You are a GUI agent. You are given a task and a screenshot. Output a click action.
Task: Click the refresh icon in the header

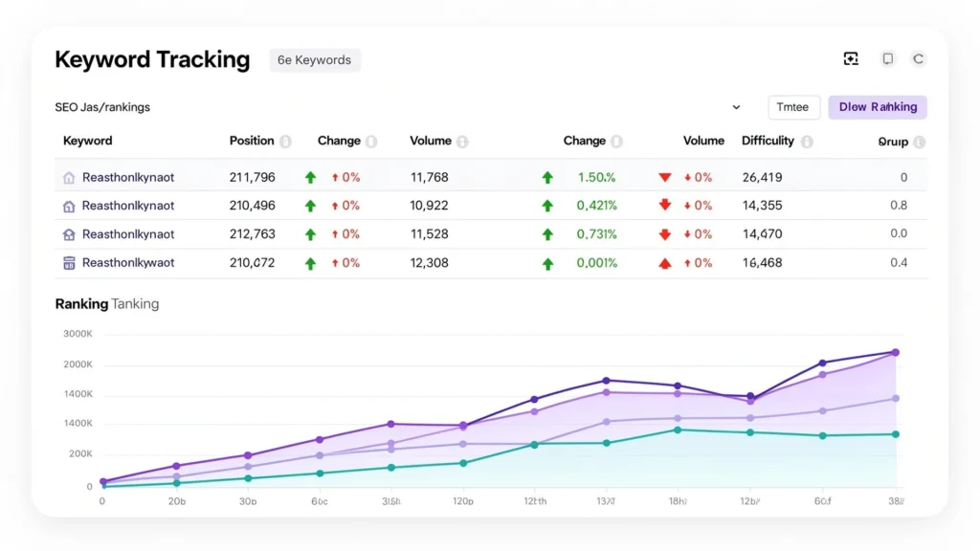pos(918,59)
